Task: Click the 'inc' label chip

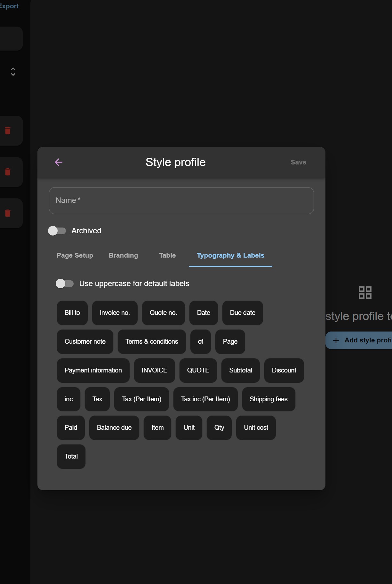Action: coord(68,399)
